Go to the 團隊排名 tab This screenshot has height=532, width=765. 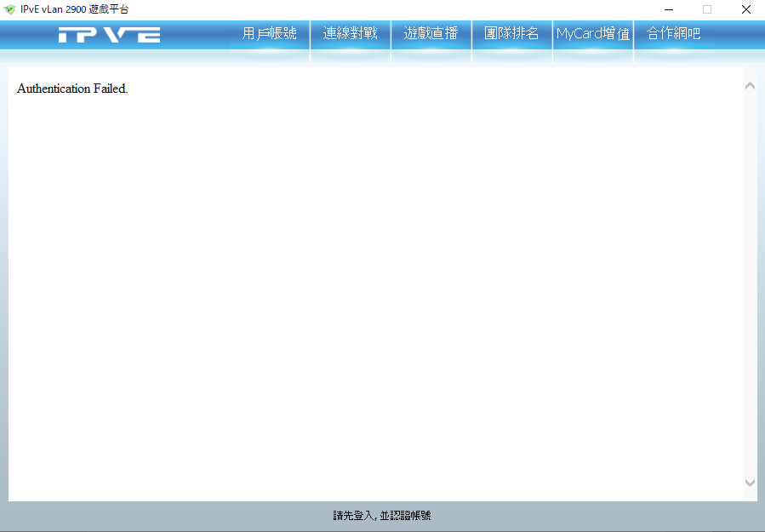pos(511,34)
